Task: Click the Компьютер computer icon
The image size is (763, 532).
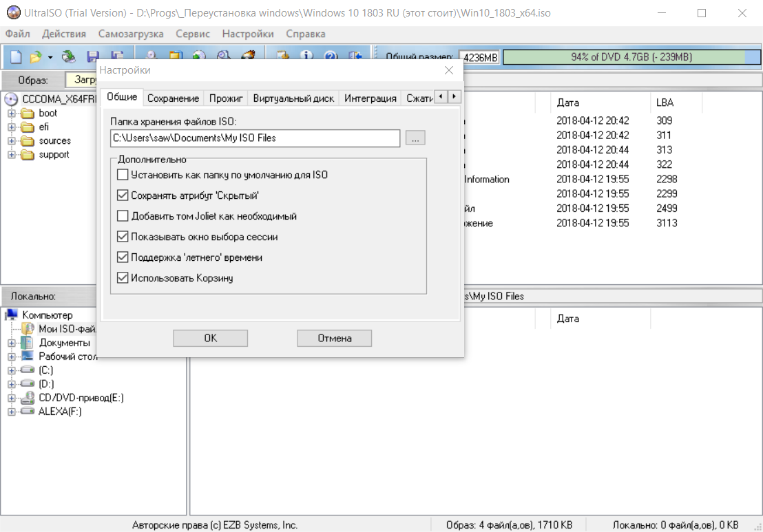Action: point(12,315)
